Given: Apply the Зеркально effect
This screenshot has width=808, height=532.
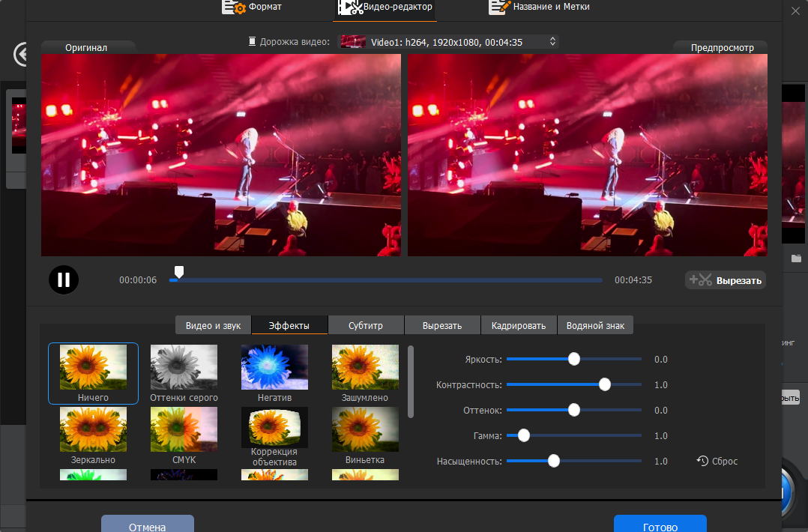Looking at the screenshot, I should click(93, 435).
